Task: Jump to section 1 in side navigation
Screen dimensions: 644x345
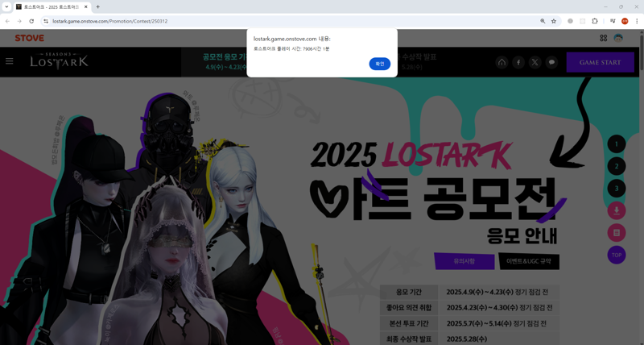Action: [617, 144]
